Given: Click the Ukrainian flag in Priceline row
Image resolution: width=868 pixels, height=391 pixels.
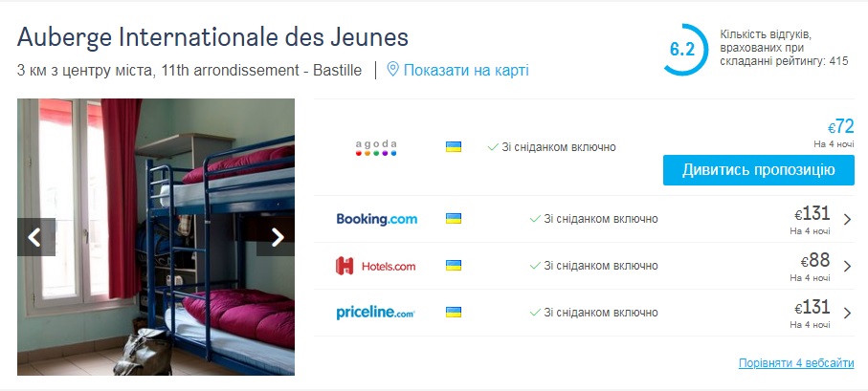Looking at the screenshot, I should coord(454,313).
